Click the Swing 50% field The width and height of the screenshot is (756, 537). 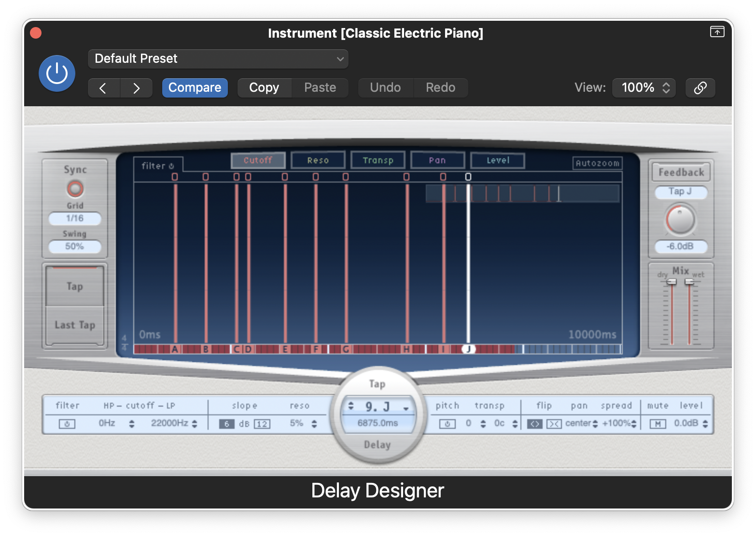(x=75, y=246)
